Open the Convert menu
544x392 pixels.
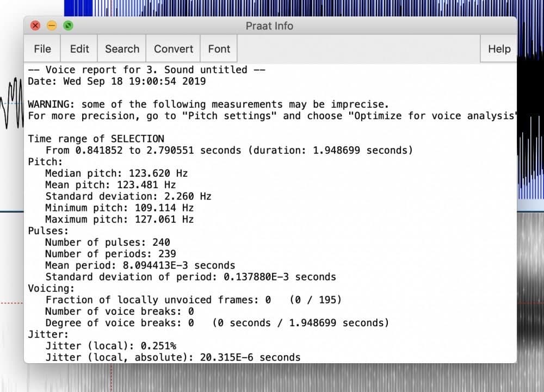174,49
